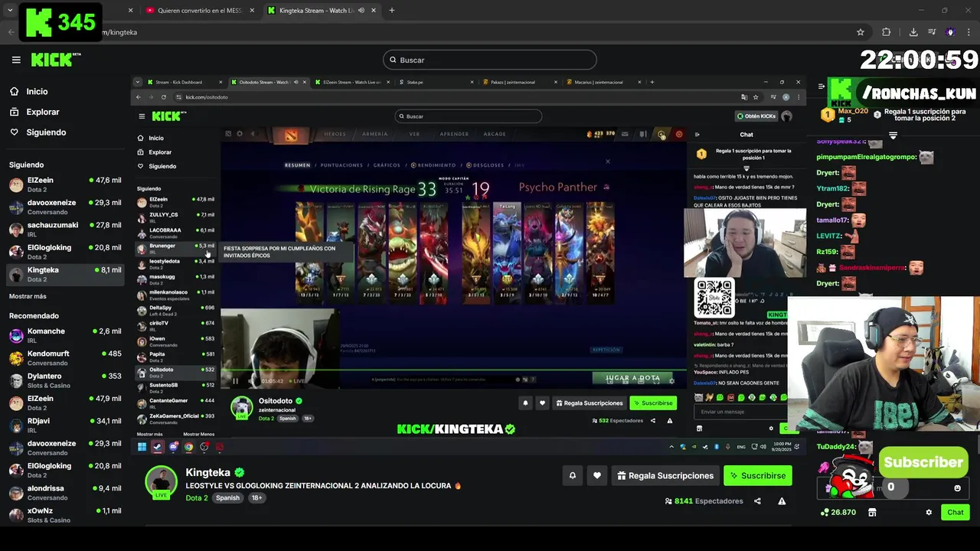Click Kingteka live avatar
980x551 pixels.
(x=161, y=481)
